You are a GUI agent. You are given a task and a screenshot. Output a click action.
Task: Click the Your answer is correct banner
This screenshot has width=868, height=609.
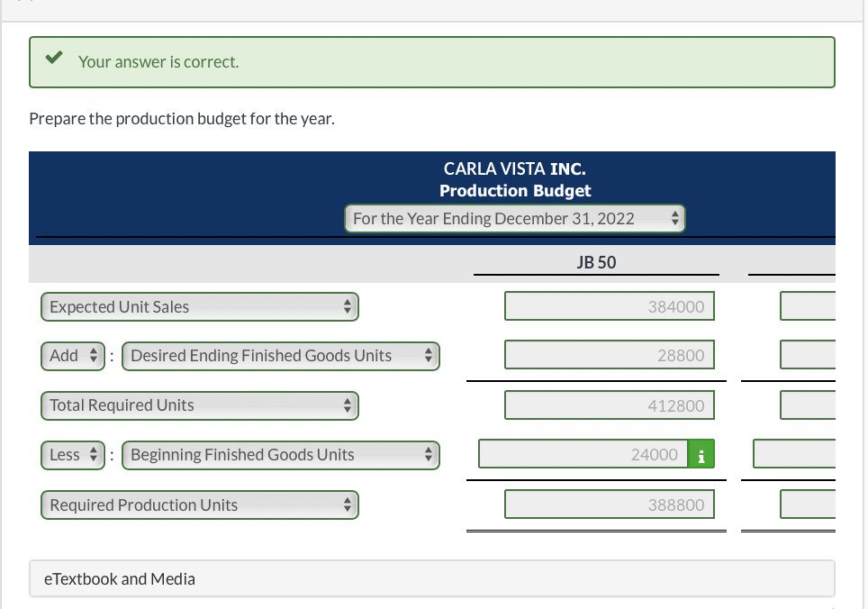pyautogui.click(x=432, y=61)
